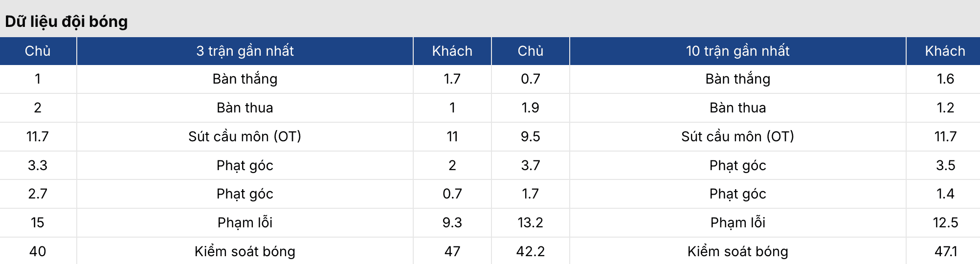Screen dimensions: 980x264
Task: Click the 42.2 ball possession value
Action: [x=530, y=251]
